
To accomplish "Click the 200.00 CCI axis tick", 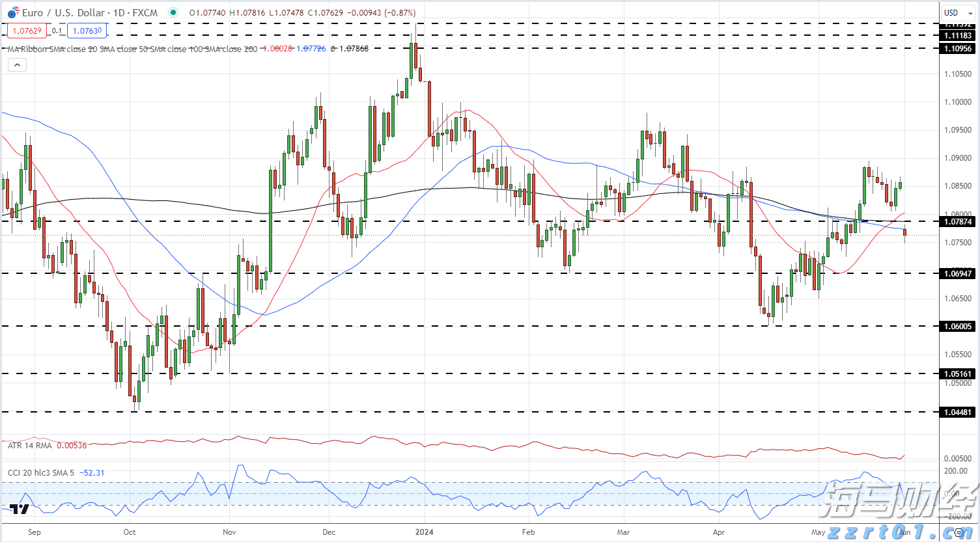I will pos(955,471).
